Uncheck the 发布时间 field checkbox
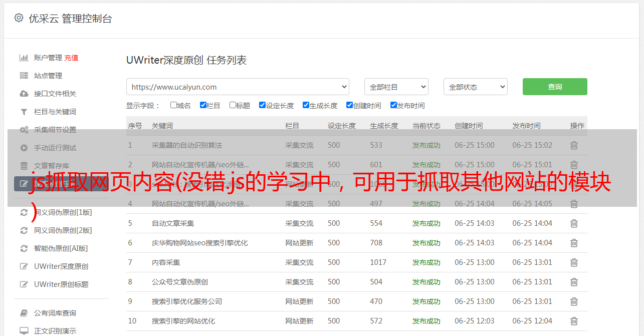Viewport: 644px width, 336px height. 393,105
